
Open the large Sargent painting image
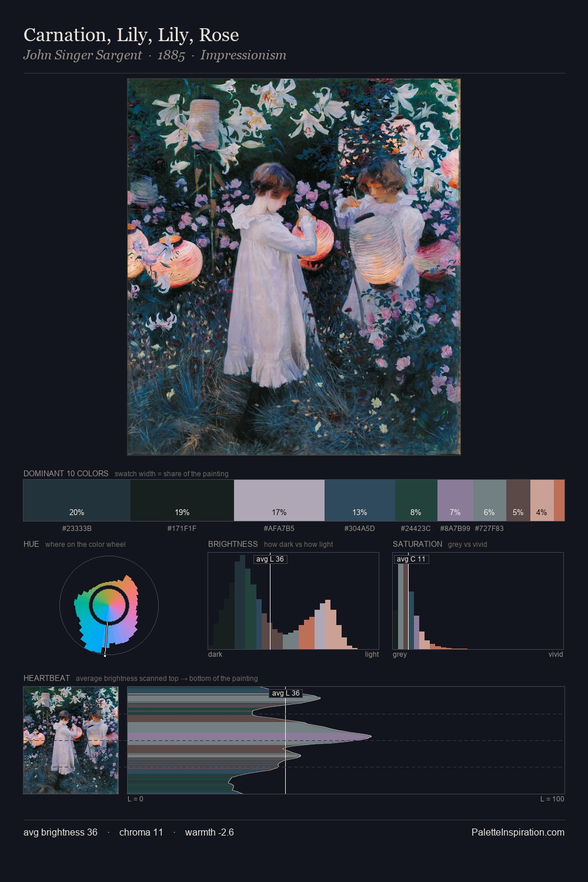294,267
